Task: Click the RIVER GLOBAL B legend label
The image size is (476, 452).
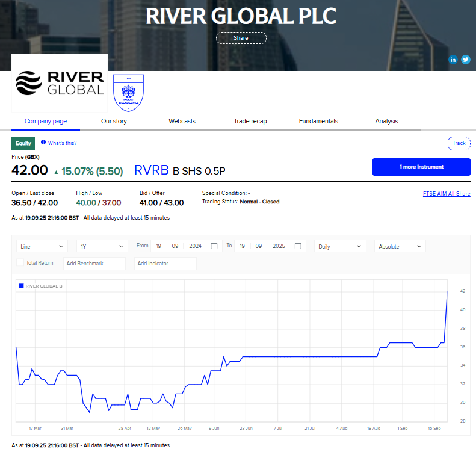Action: (x=44, y=286)
